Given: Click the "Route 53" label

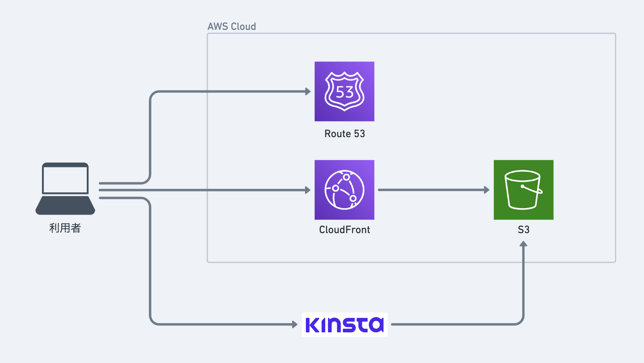Looking at the screenshot, I should [x=345, y=134].
